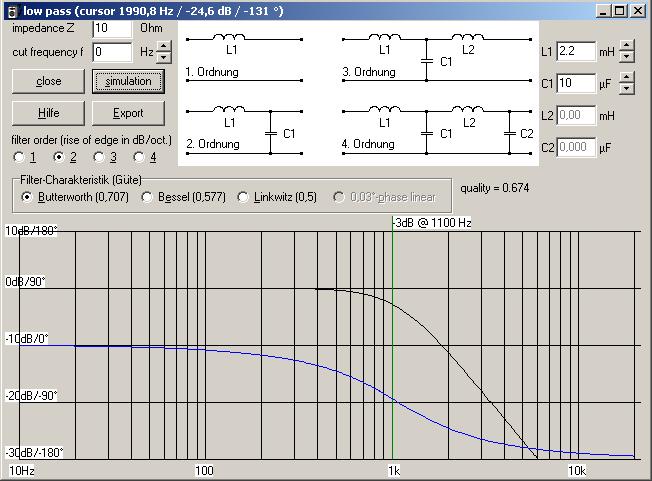
Task: Click the '-10dB/0°' axis label
Action: (x=27, y=338)
